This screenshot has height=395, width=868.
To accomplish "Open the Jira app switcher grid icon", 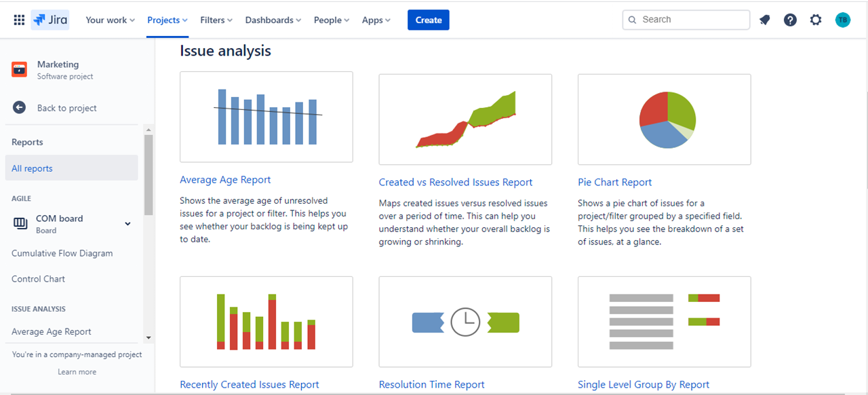I will click(18, 19).
